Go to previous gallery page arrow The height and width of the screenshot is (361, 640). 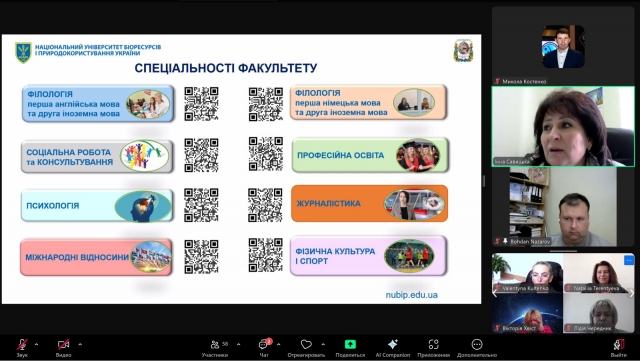tap(495, 293)
